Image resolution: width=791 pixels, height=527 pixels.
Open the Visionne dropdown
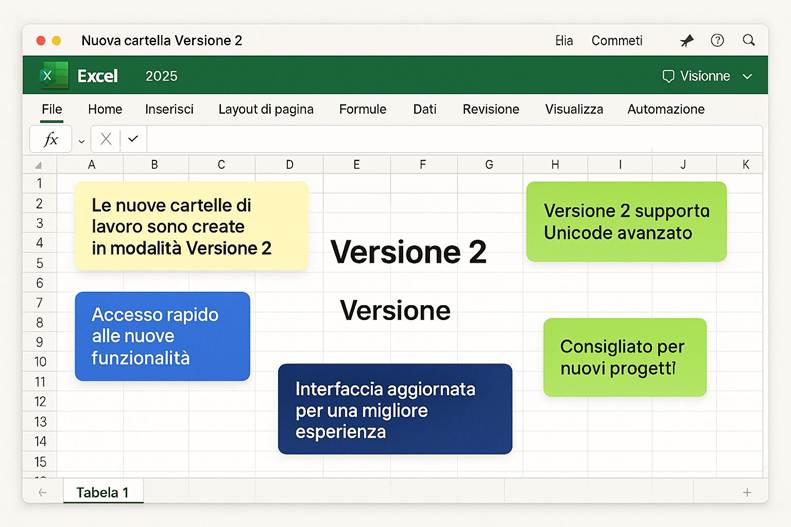coord(707,76)
